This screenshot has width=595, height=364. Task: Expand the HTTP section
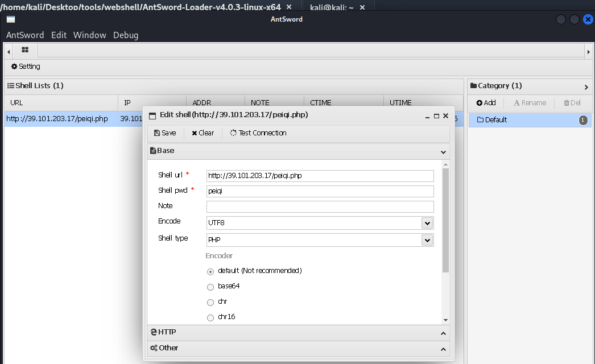443,333
